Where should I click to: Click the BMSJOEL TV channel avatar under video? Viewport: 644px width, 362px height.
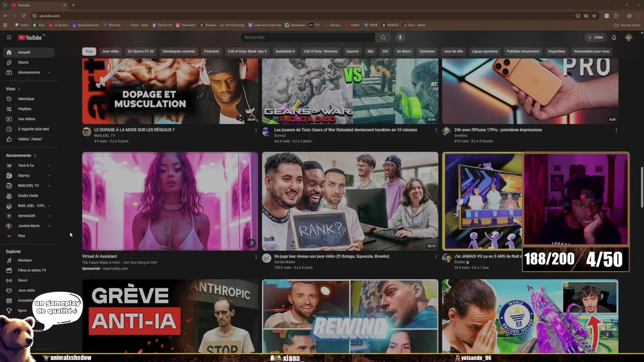(87, 132)
